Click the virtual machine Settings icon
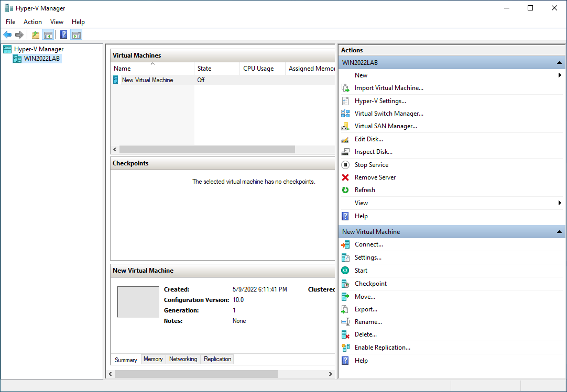567x392 pixels. pos(345,257)
